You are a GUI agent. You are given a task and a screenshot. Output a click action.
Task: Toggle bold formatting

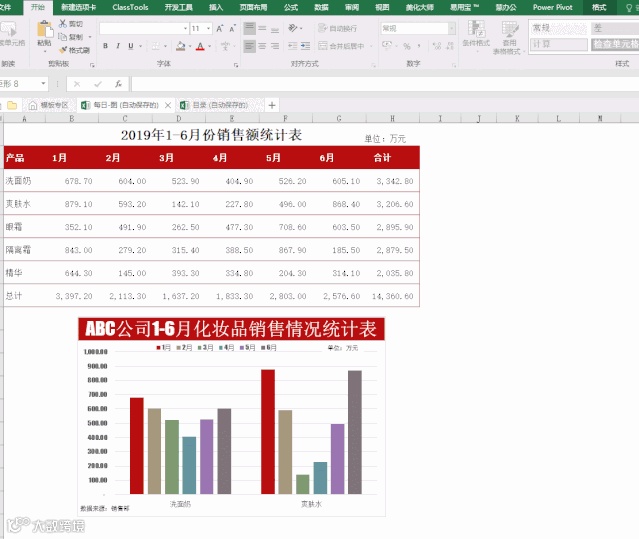(x=106, y=46)
